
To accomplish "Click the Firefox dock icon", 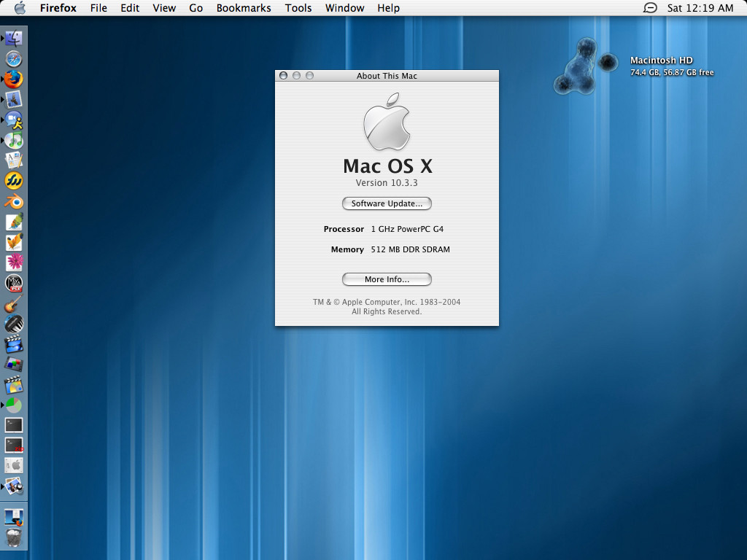I will point(14,79).
